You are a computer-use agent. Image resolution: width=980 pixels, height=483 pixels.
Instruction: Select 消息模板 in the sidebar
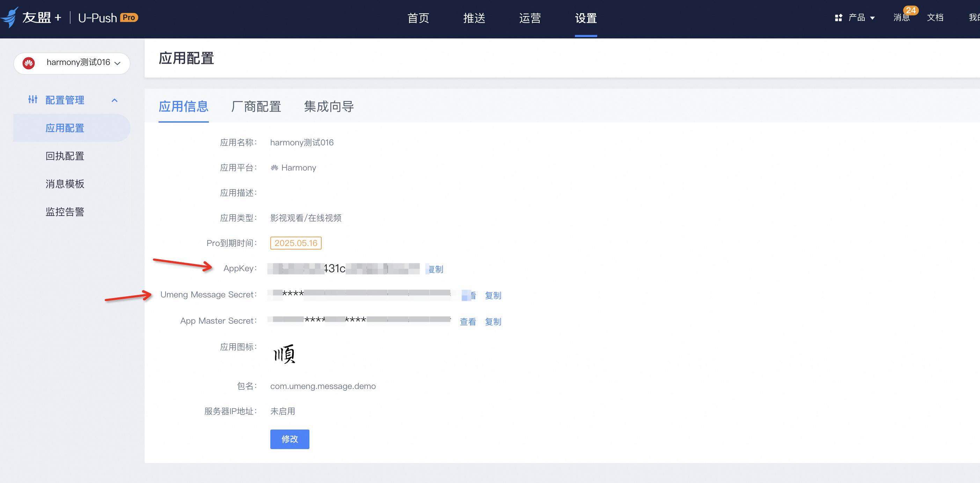click(65, 184)
